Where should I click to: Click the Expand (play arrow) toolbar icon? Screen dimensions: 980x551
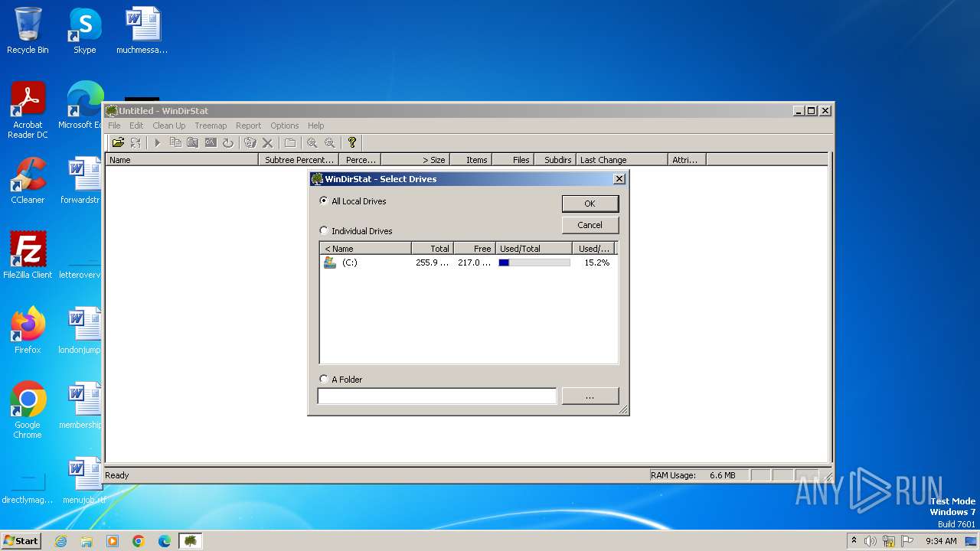157,142
